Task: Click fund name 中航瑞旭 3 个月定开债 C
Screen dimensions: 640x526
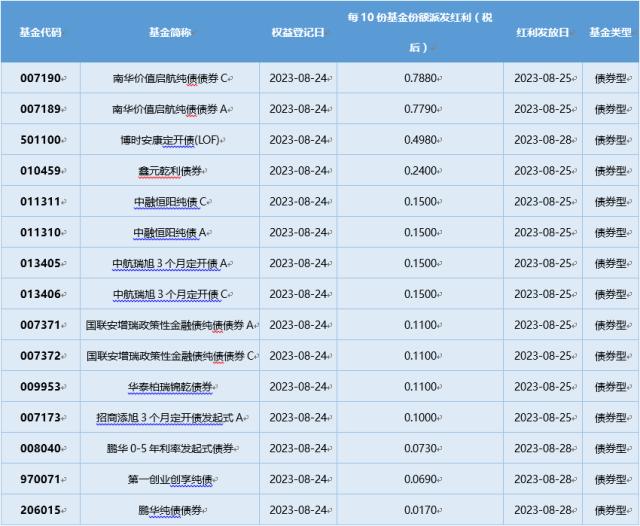Action: 170,295
